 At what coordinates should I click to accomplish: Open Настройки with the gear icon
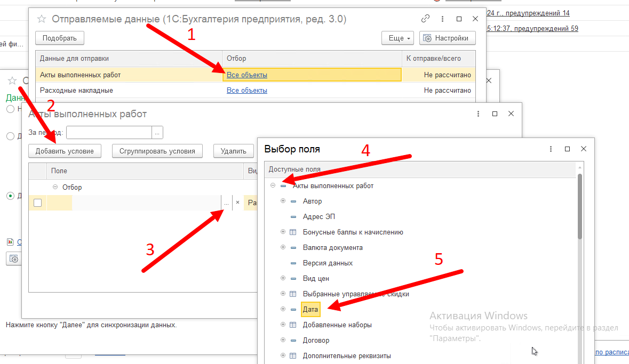coord(447,38)
